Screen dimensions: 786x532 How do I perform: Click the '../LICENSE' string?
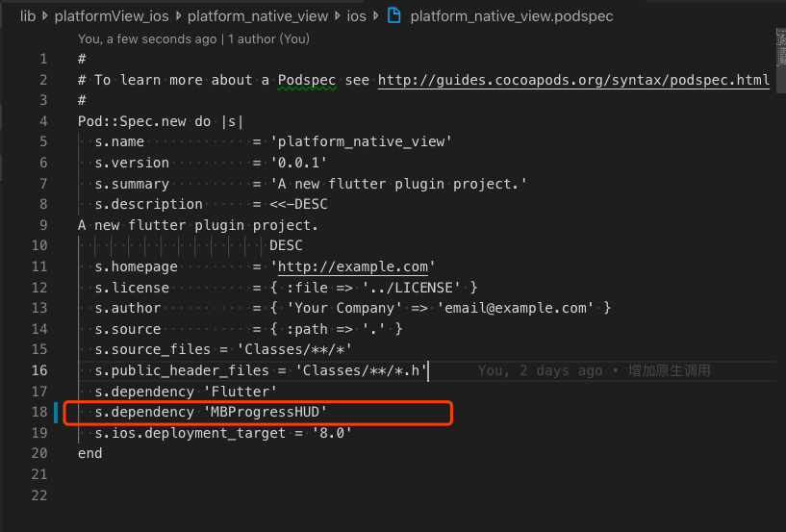click(411, 288)
